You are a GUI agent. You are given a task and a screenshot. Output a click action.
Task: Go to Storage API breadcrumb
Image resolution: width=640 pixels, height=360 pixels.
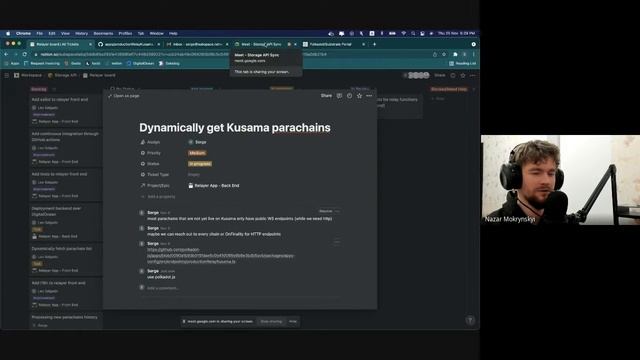click(x=62, y=76)
